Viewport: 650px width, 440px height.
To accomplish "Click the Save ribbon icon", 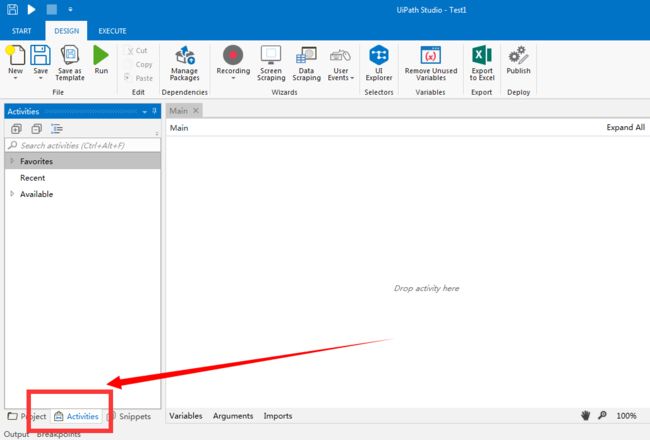I will [x=41, y=56].
